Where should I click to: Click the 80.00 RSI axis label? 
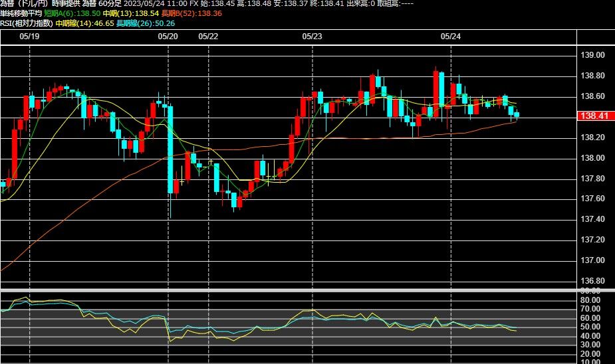click(590, 300)
